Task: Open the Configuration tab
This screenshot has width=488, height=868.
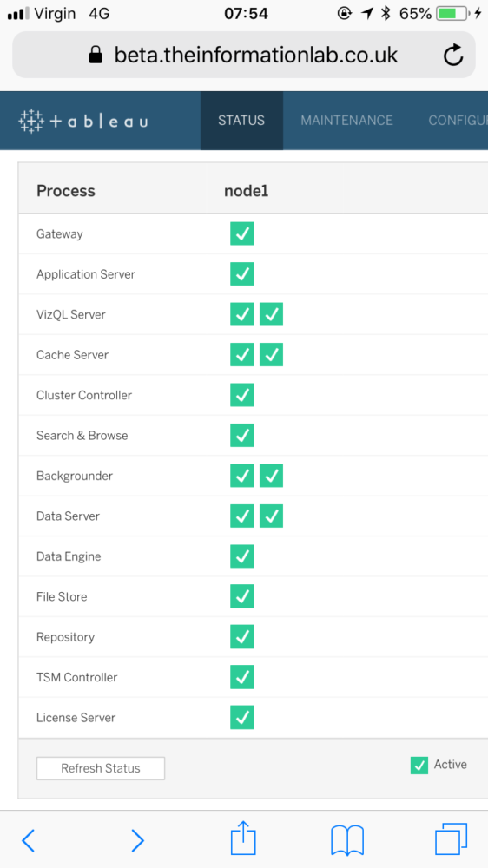Action: click(x=458, y=120)
